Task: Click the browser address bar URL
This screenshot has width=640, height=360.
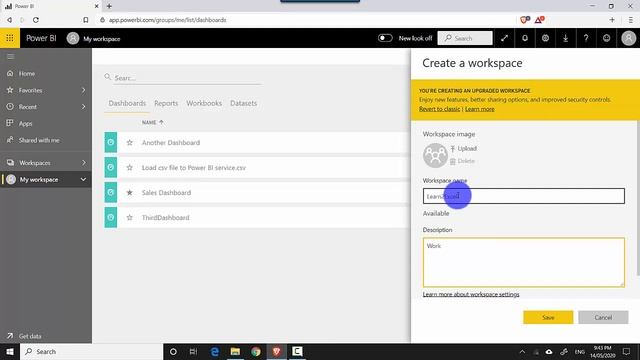Action: 167,20
